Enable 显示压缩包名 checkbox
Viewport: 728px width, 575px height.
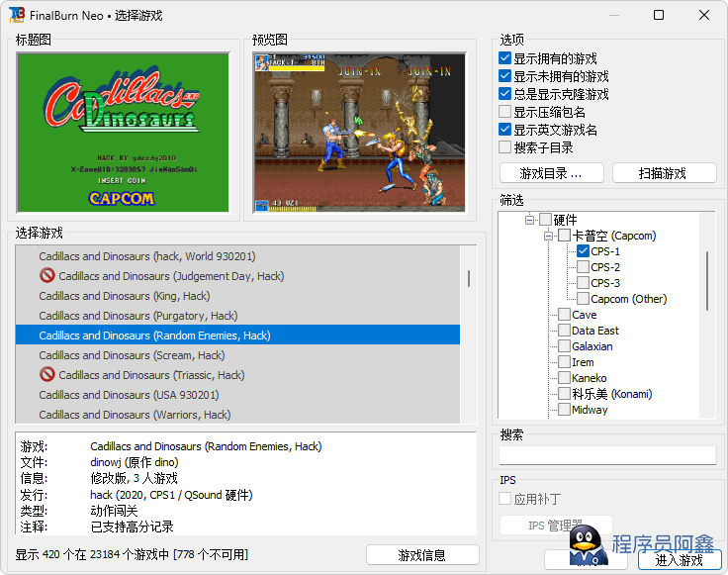(504, 112)
